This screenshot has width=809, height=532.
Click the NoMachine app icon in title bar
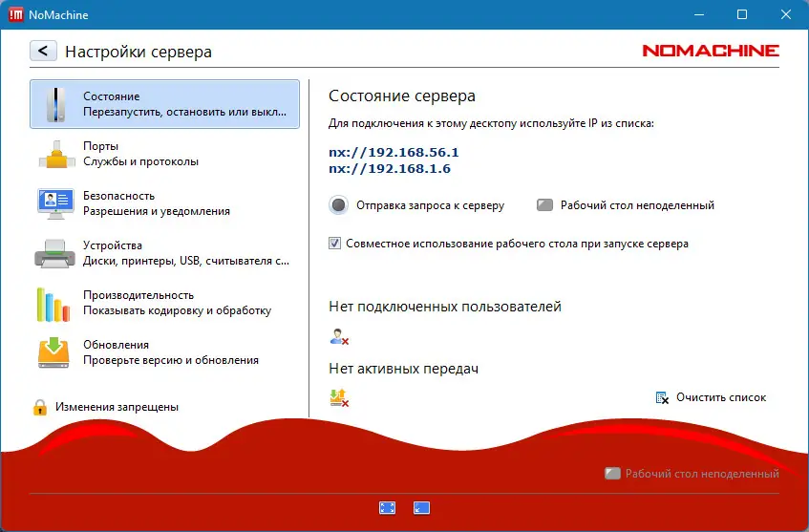(x=16, y=14)
